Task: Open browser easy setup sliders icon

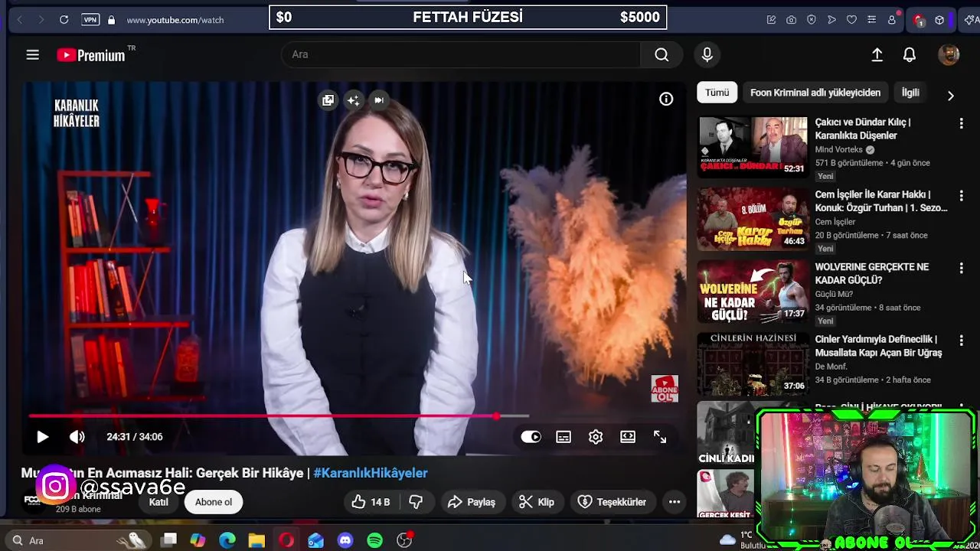Action: pyautogui.click(x=871, y=20)
